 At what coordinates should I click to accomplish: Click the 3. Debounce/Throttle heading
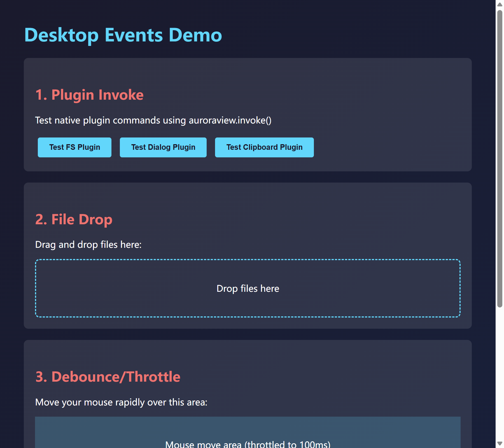click(108, 377)
